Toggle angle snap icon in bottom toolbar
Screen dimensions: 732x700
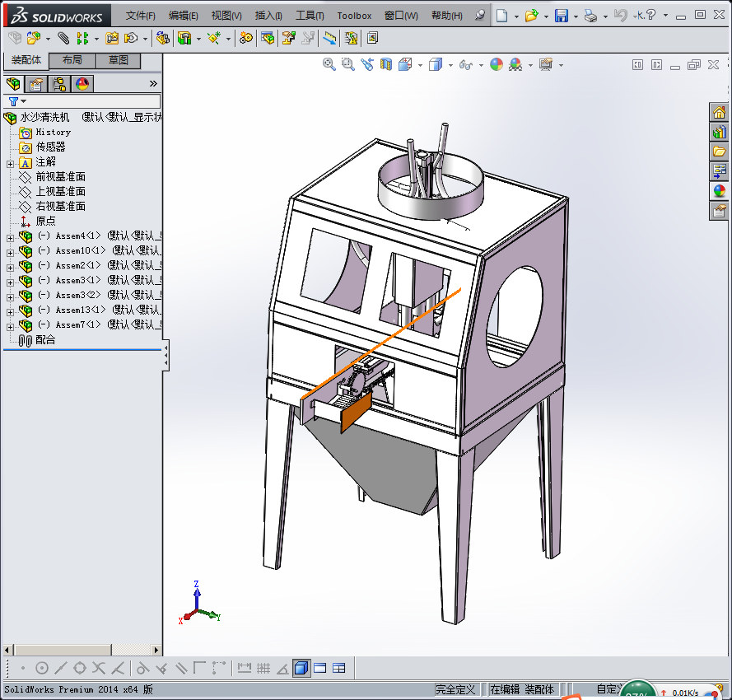click(x=282, y=669)
